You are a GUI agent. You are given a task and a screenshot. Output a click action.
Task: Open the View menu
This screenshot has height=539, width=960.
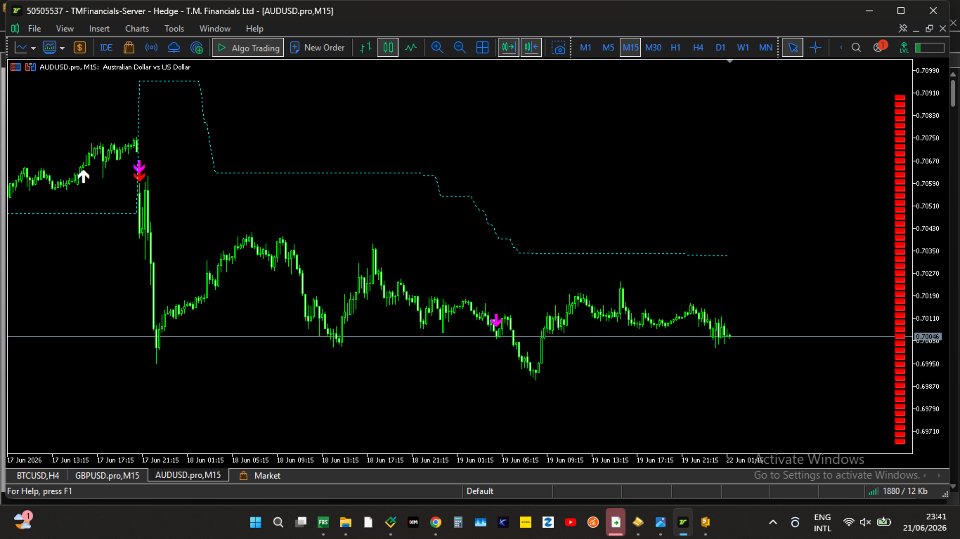tap(65, 29)
